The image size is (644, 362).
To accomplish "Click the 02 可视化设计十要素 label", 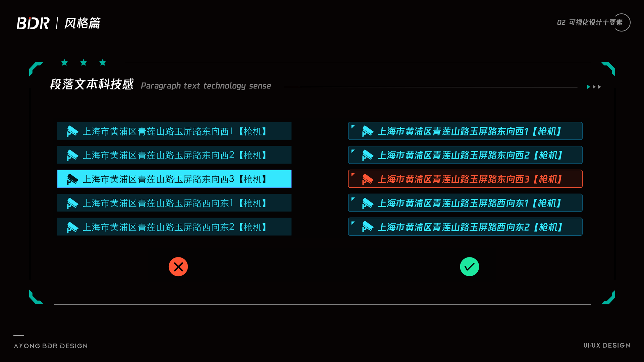I will tap(590, 22).
